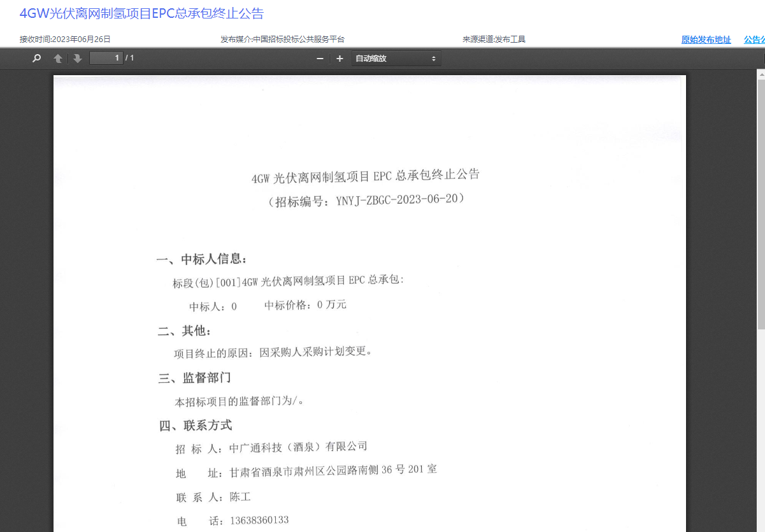Viewport: 765px width, 532px height.
Task: Click the phone number 13638360133
Action: (x=259, y=521)
